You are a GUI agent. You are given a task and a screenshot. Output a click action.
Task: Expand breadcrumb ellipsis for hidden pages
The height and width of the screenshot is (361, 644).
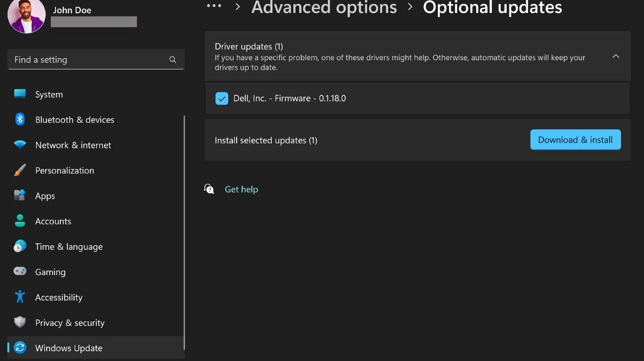coord(214,6)
